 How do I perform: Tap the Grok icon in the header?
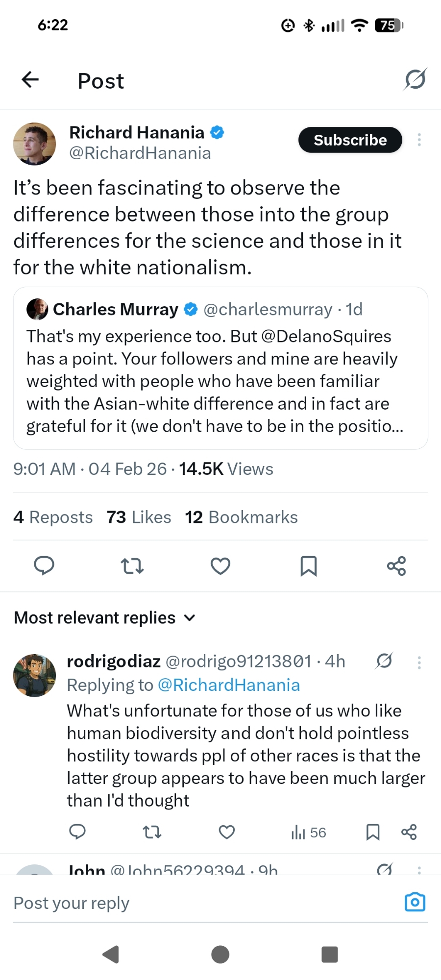[x=415, y=79]
